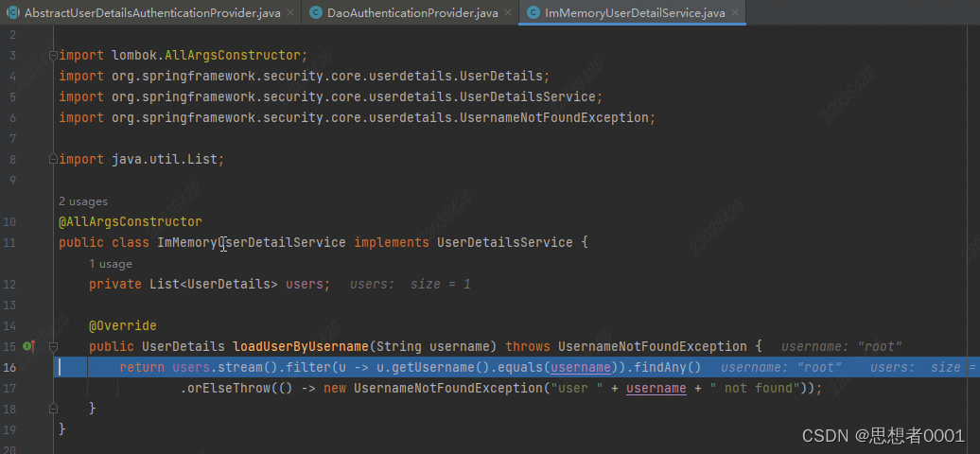Viewport: 980px width, 454px height.
Task: Click the inline hint username: "root" on line 15
Action: pos(842,346)
